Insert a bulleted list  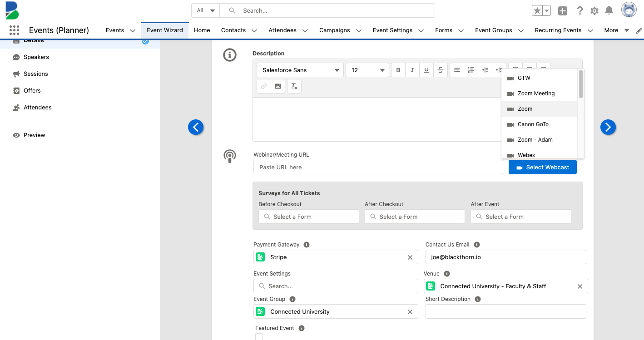(x=457, y=70)
